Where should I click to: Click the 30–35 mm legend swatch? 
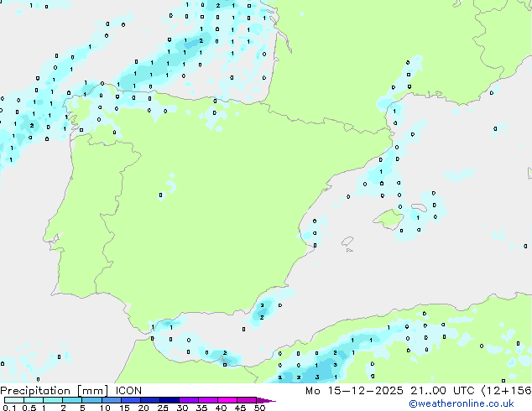[188, 400]
